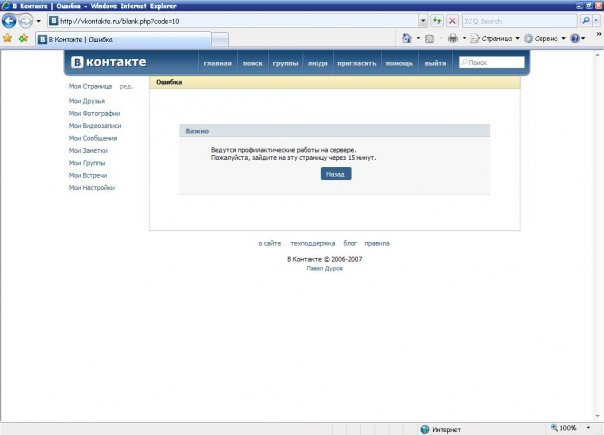
Task: Click the Stop loading red X icon
Action: click(452, 20)
